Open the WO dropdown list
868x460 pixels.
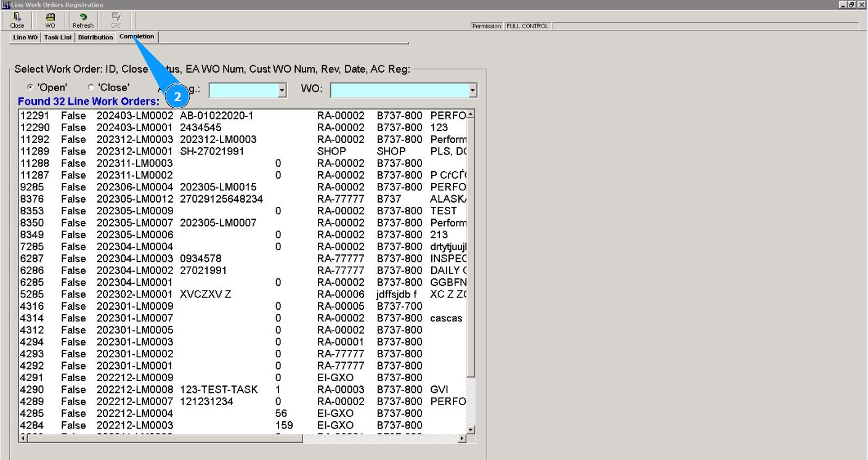point(473,91)
